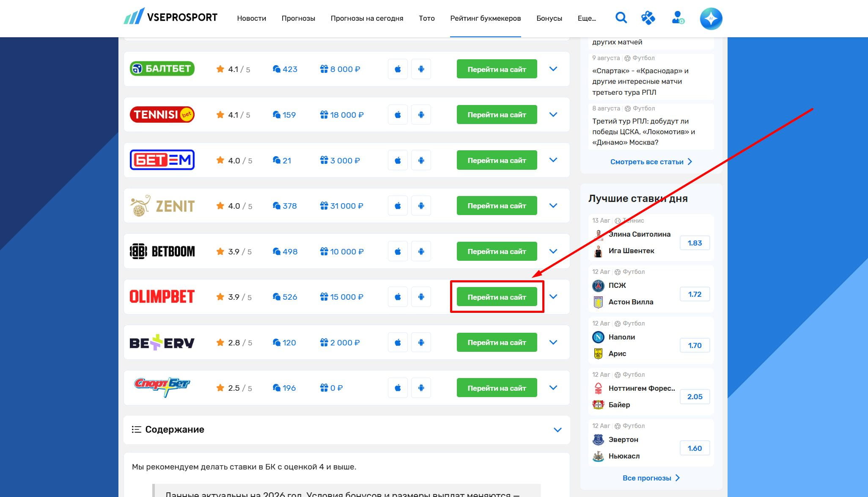Screen dimensions: 868x497
Task: Select odds 1.72 for ПСЖ vs Астон Вилла
Action: click(x=695, y=294)
